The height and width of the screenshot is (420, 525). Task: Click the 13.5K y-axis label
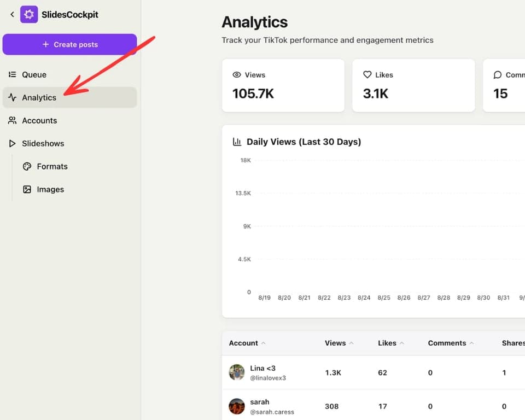(x=243, y=193)
